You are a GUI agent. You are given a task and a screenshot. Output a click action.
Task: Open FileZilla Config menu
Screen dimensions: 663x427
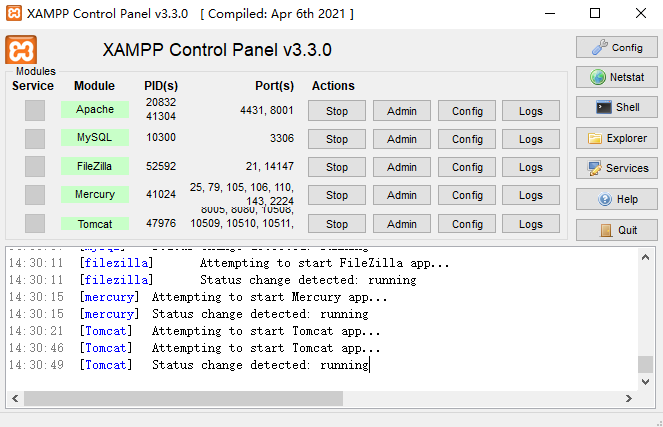click(x=467, y=167)
